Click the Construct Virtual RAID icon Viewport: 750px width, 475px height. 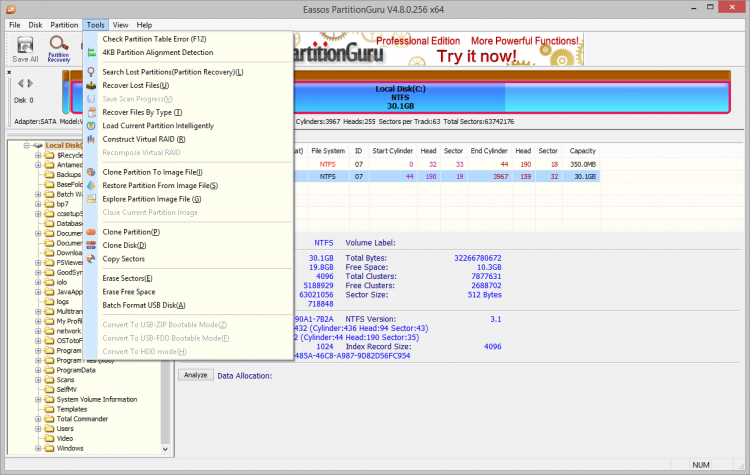[91, 139]
